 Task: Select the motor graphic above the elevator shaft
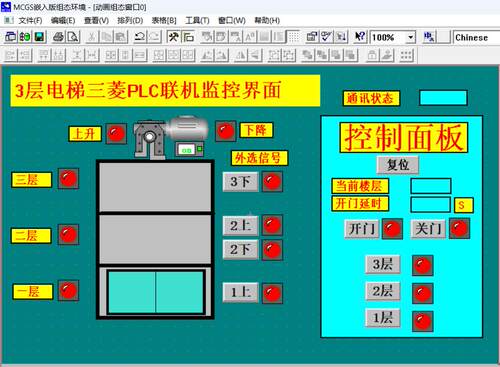tap(171, 137)
